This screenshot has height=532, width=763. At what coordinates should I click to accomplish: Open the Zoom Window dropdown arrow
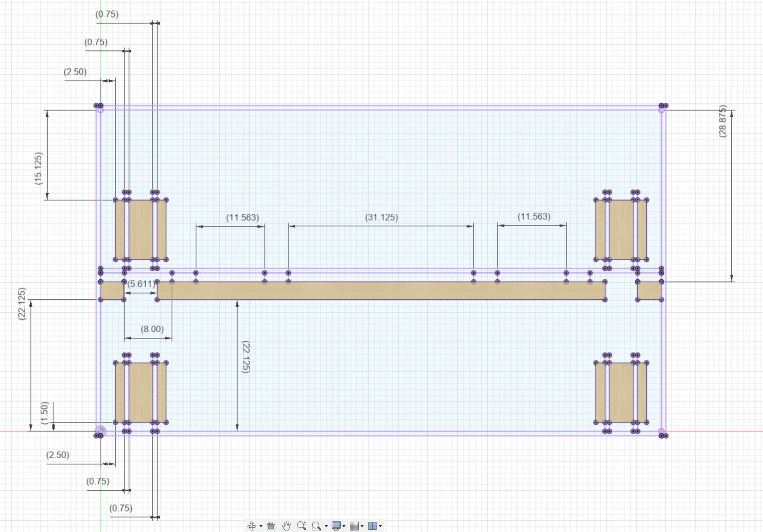click(x=326, y=526)
